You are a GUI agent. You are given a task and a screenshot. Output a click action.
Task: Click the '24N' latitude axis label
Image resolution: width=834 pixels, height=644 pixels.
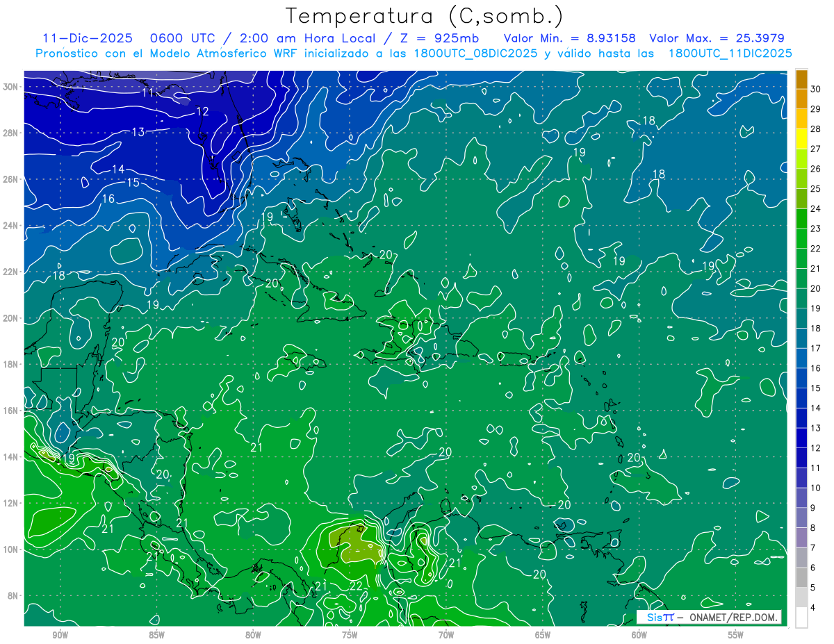[x=10, y=226]
